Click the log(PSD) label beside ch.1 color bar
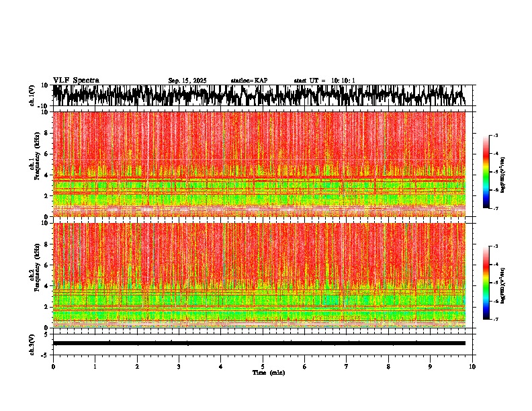The image size is (532, 411). tap(503, 175)
